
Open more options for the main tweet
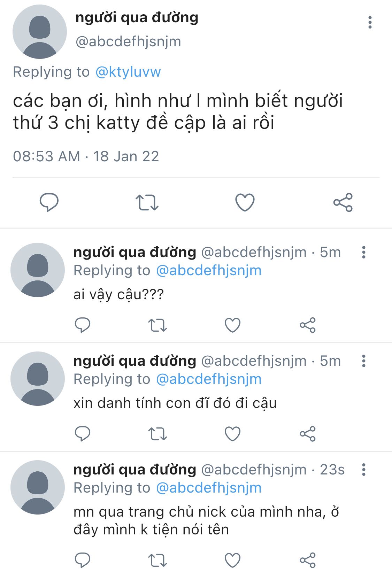pyautogui.click(x=370, y=22)
